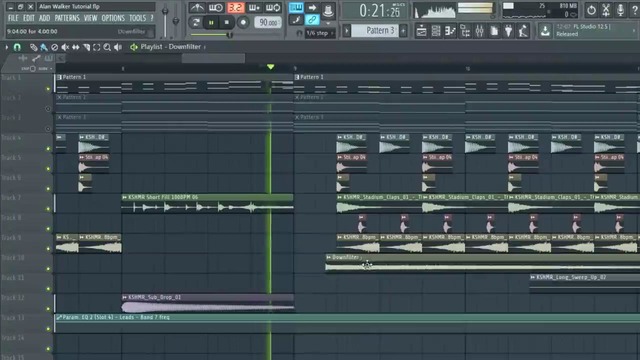The height and width of the screenshot is (360, 640).
Task: Open the KSHMR Short Fill clip menu
Action: (124, 197)
